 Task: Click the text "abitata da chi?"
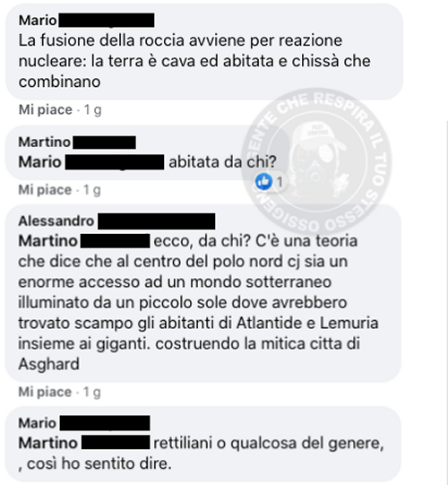coord(222,162)
